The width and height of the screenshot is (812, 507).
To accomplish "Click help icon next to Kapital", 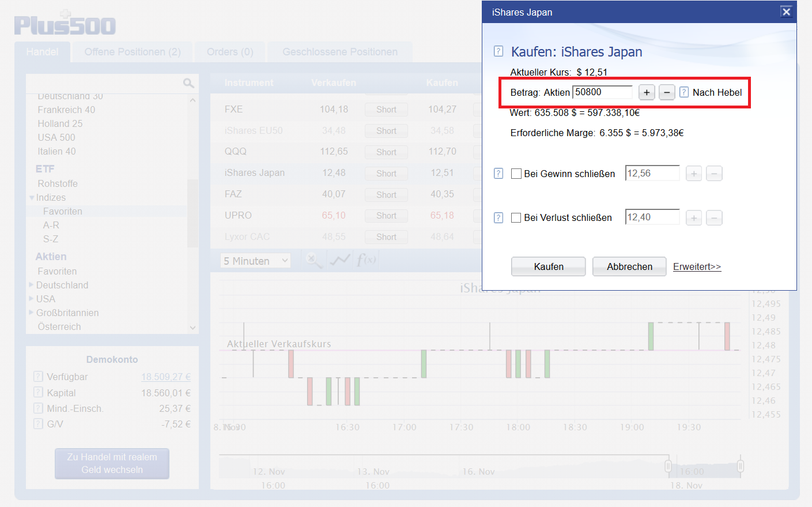I will [x=38, y=392].
